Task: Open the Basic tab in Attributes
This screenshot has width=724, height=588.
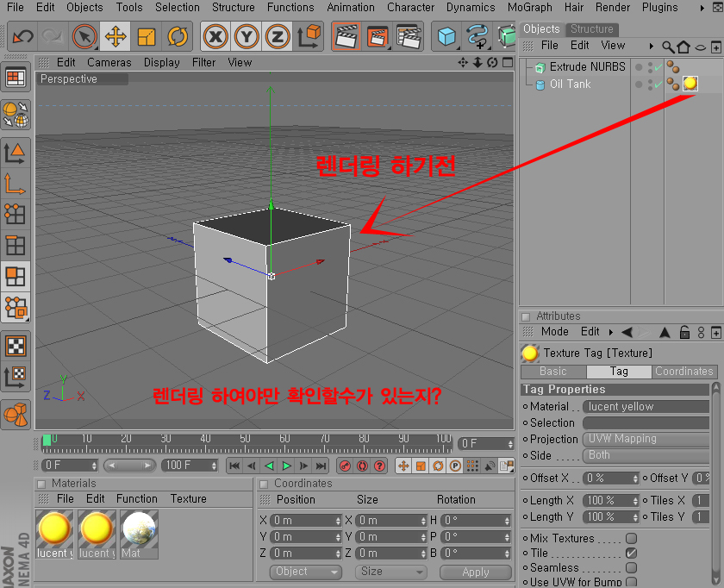Action: click(553, 372)
